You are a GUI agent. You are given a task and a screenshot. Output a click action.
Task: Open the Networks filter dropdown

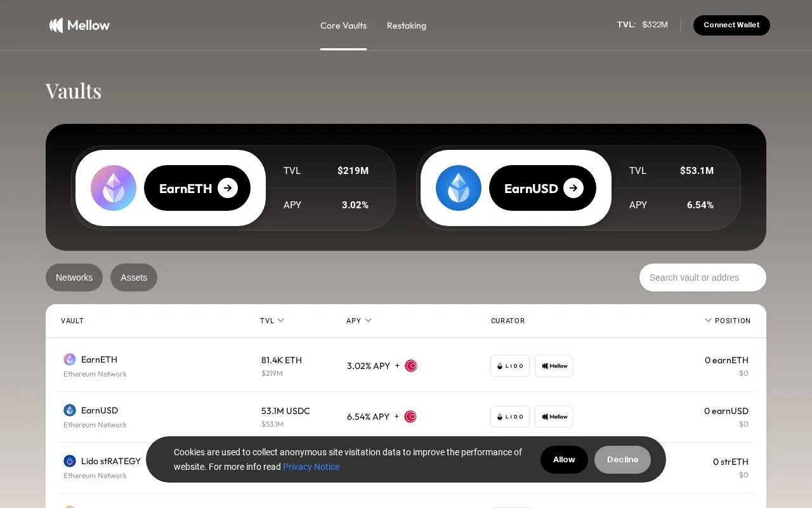click(74, 277)
